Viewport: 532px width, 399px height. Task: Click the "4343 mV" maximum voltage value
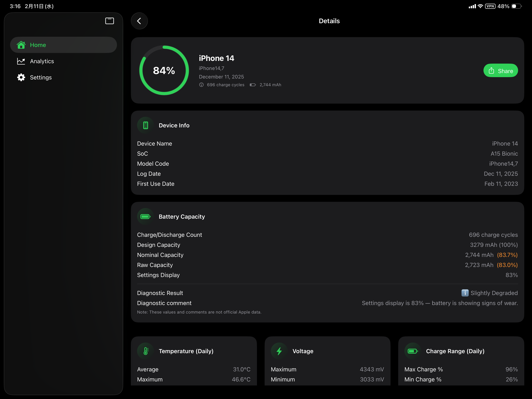372,369
